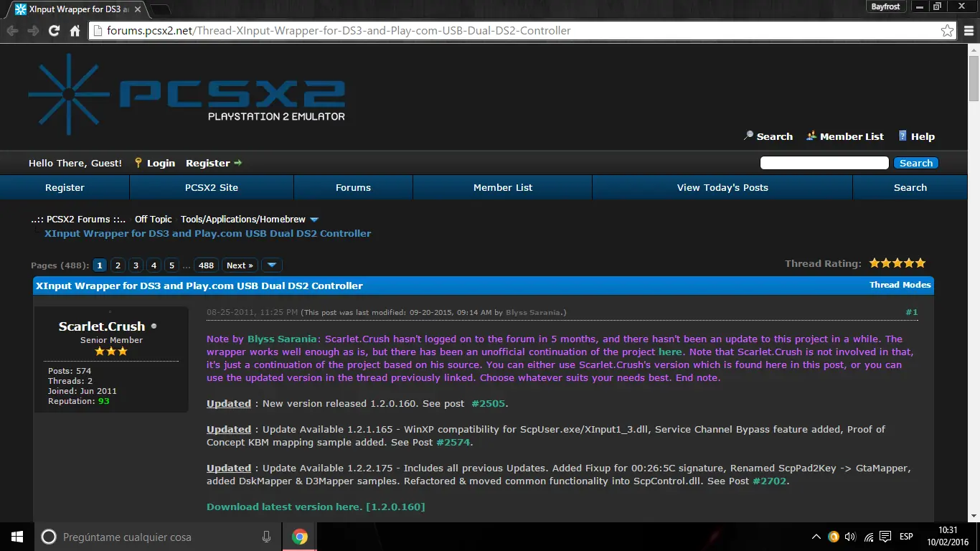
Task: Rate the thread with the fifth star
Action: (920, 263)
